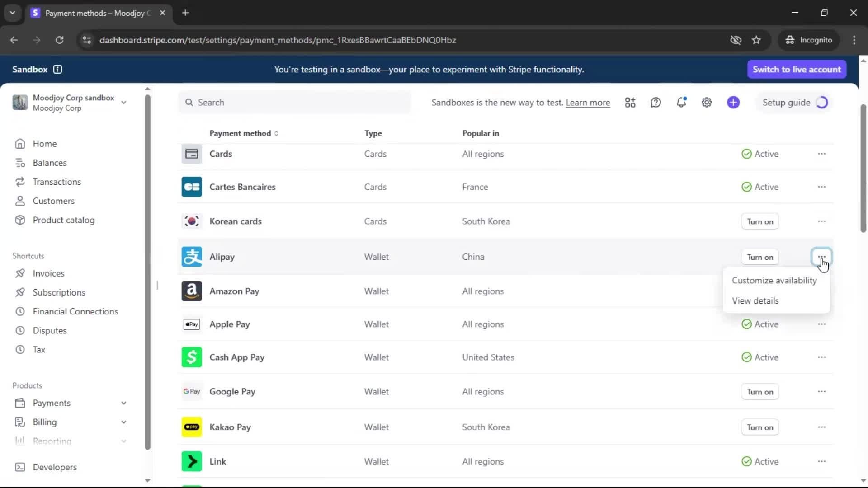The width and height of the screenshot is (868, 488).
Task: Open the help question mark icon
Action: tap(656, 103)
